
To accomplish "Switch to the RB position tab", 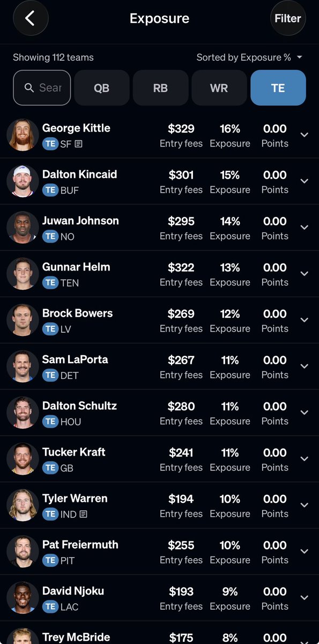I will point(160,87).
